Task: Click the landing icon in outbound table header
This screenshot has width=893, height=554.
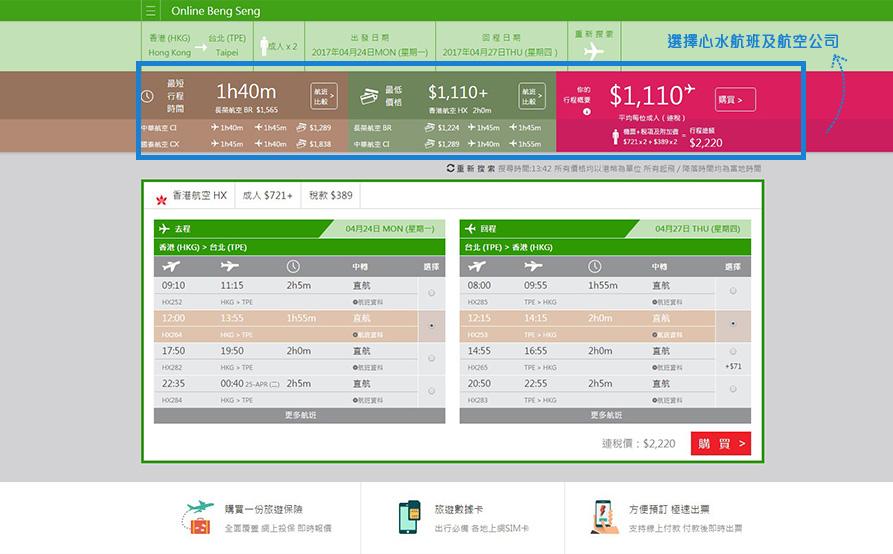Action: click(x=229, y=266)
